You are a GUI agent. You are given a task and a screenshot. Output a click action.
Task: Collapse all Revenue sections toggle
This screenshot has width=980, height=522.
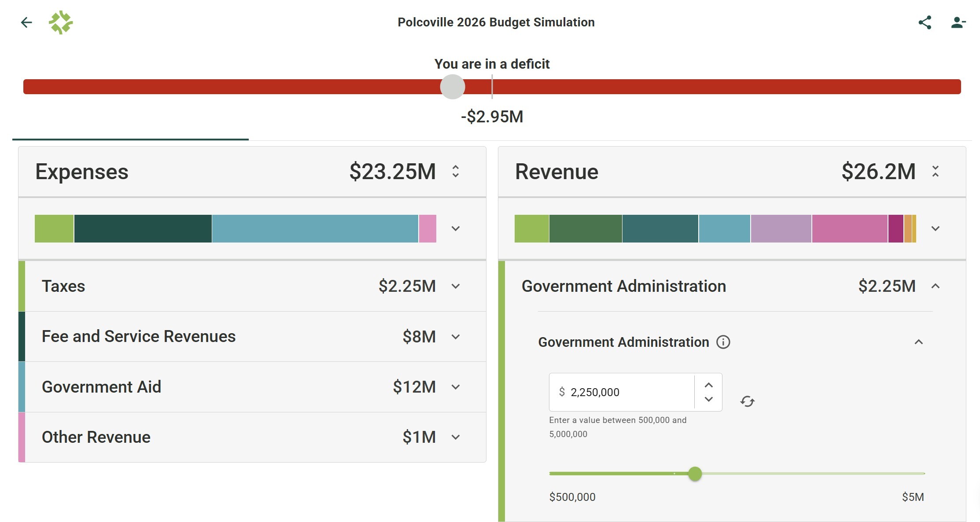click(x=936, y=171)
